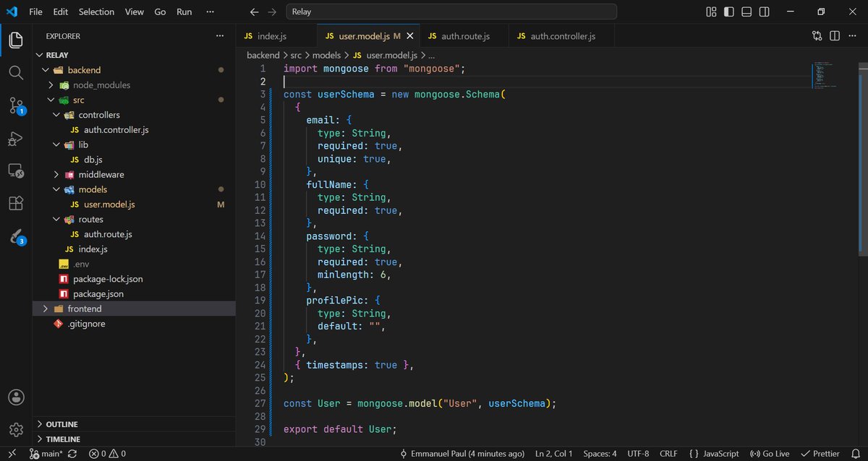The image size is (868, 461).
Task: Open the Edit menu
Action: [x=61, y=12]
